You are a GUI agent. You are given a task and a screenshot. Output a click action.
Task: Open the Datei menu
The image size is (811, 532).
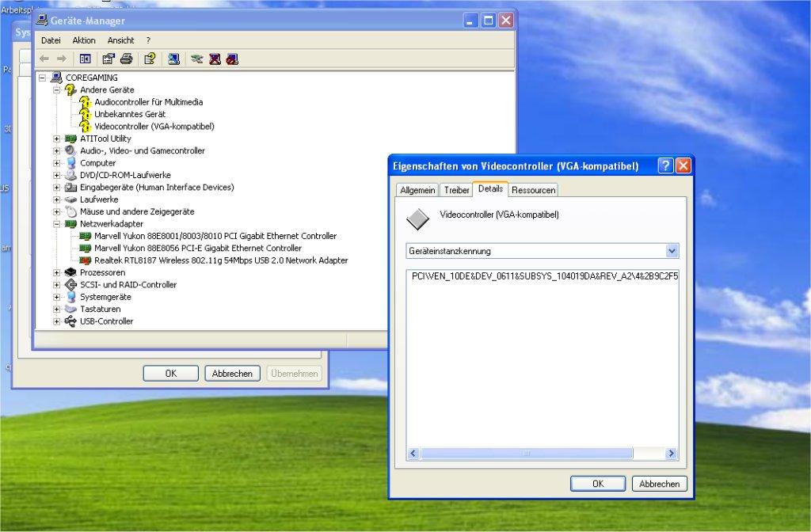[51, 40]
